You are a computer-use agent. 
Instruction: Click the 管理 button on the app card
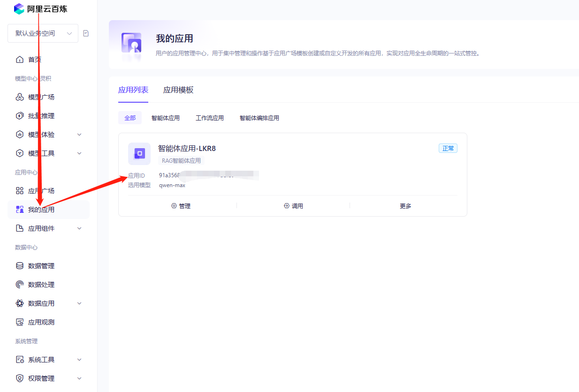coord(181,206)
